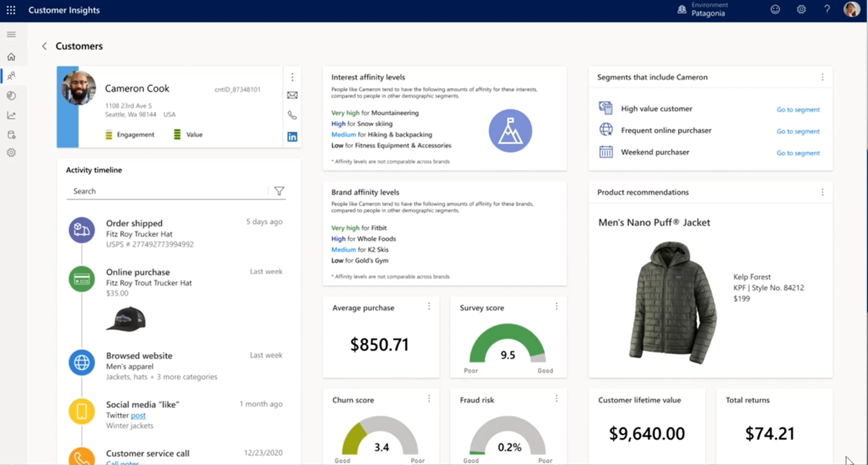Open the feedback smiley icon
868x465 pixels.
(775, 10)
